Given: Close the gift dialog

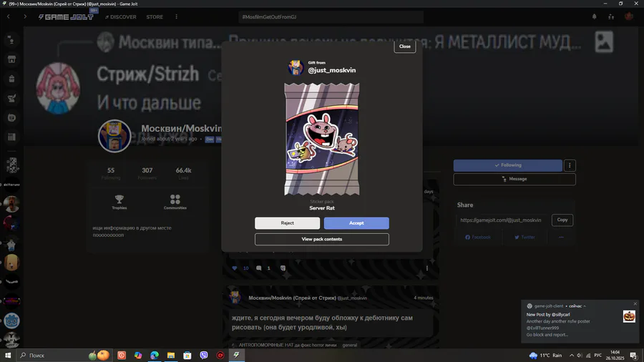Looking at the screenshot, I should pos(404,47).
